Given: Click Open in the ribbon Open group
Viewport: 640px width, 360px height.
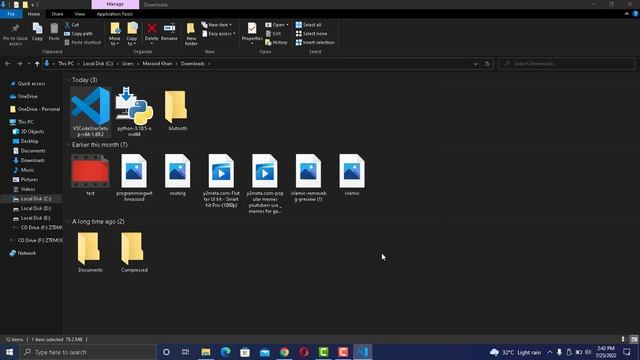Looking at the screenshot, I should [277, 25].
